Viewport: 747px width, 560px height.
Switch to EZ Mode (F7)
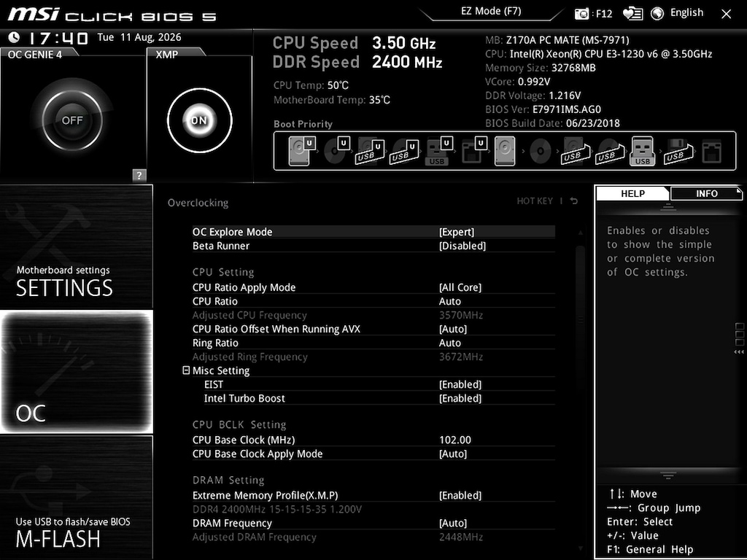(x=491, y=11)
